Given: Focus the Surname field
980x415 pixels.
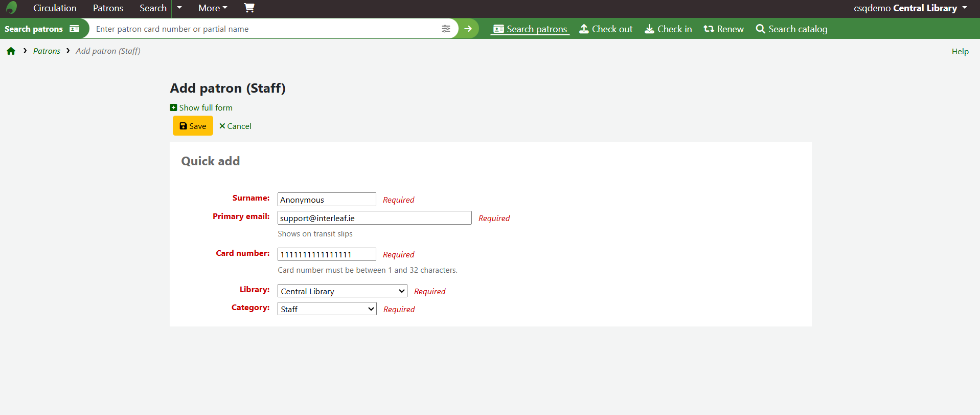Looking at the screenshot, I should [x=327, y=200].
